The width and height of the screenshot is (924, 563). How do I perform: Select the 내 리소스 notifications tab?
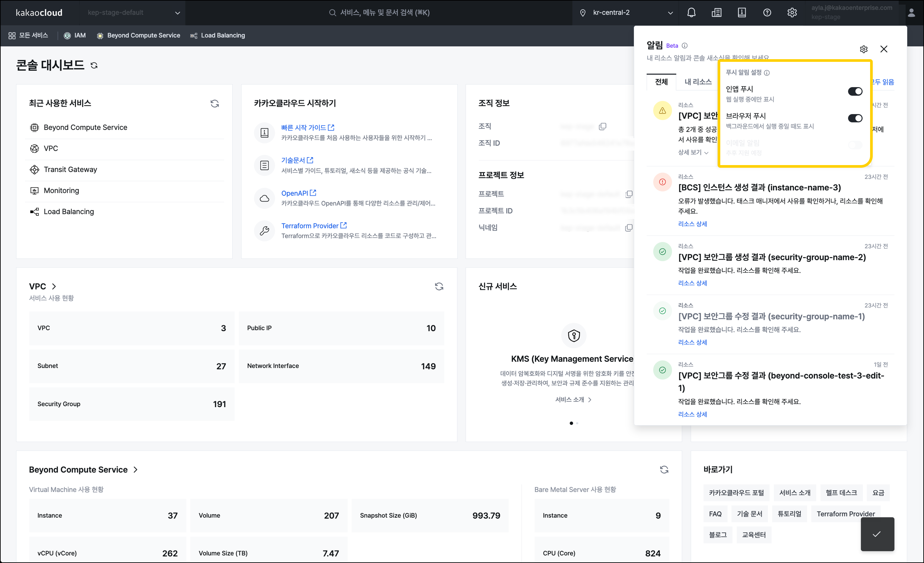698,82
